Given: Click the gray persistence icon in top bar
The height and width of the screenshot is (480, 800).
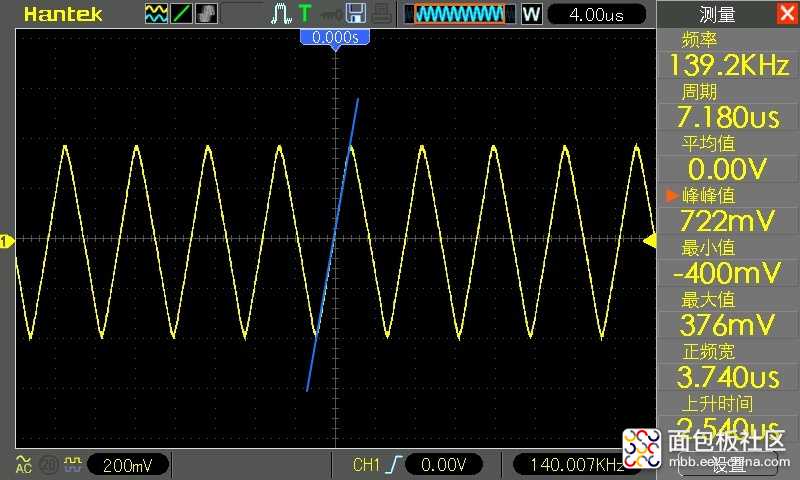Looking at the screenshot, I should pyautogui.click(x=206, y=14).
